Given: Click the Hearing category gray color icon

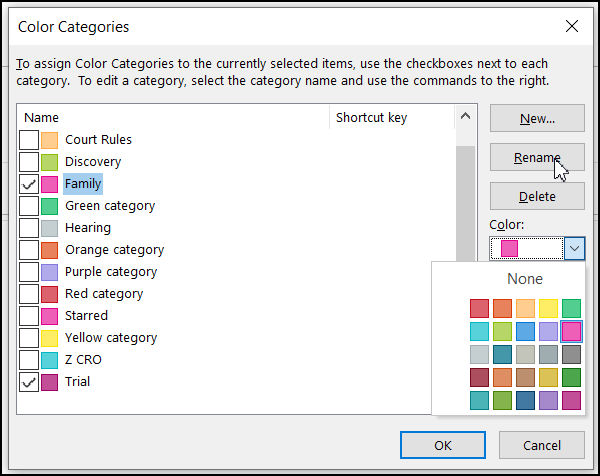Looking at the screenshot, I should (x=50, y=228).
